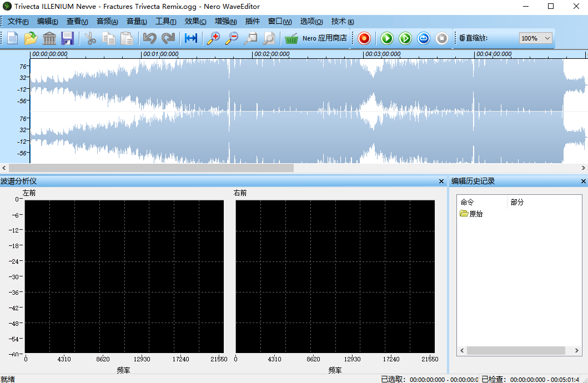Screen dimensions: 588x383
Task: Click the Redo arrow icon
Action: (168, 38)
